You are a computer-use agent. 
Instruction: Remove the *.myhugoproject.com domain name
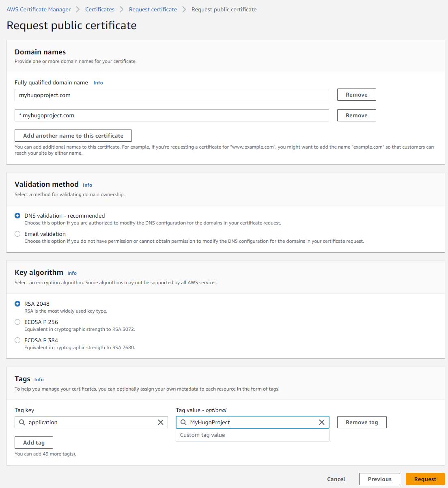point(357,115)
